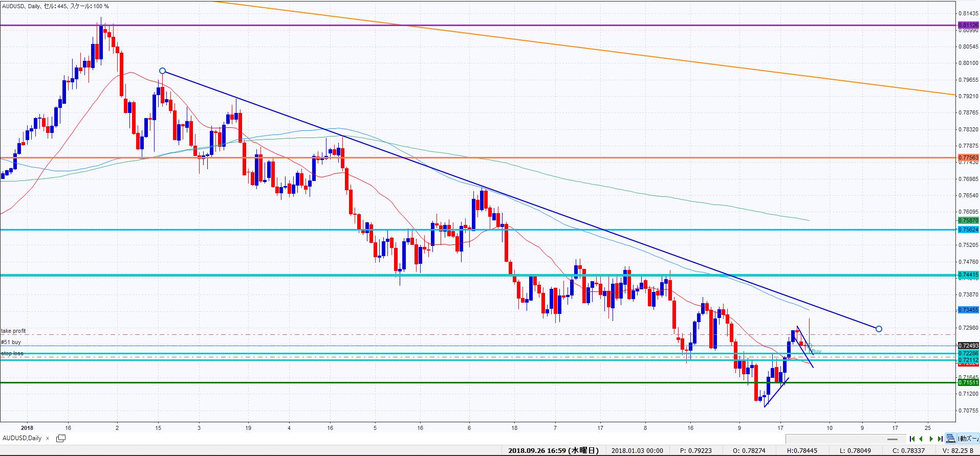
Task: Select the trendline's lower-right anchor handle
Action: coord(879,329)
